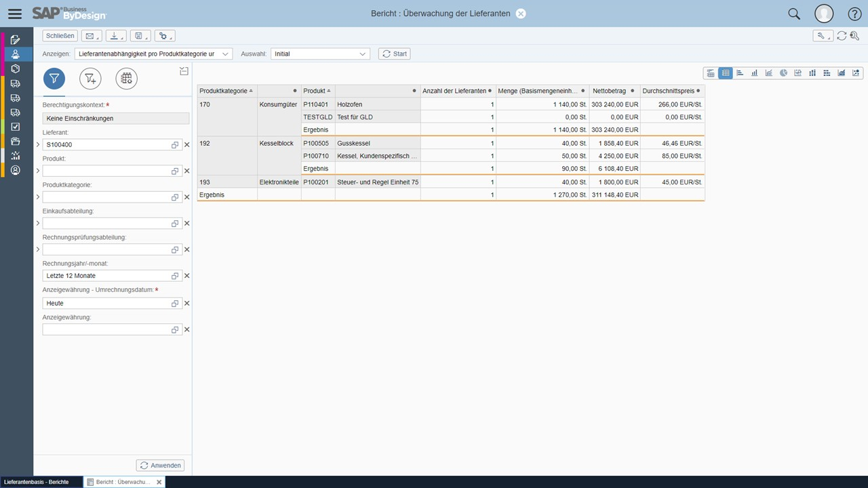Open the gear settings menu in toolbar
The height and width of the screenshot is (488, 868).
(164, 36)
